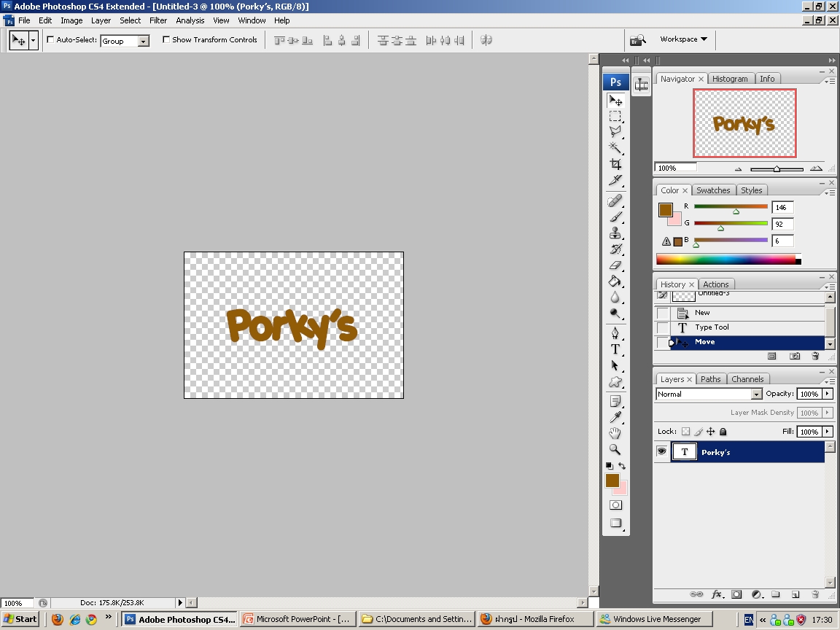Hide the Porky's layer visibility eye
This screenshot has width=840, height=630.
662,451
